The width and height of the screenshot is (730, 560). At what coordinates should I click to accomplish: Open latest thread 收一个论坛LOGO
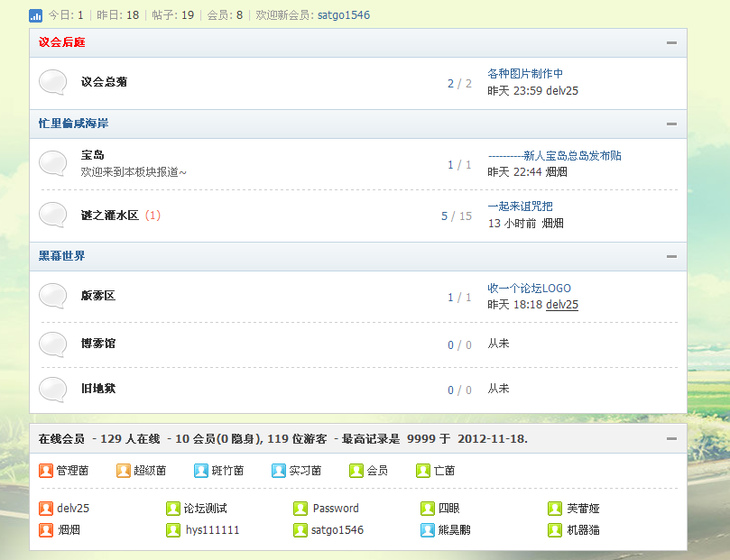click(x=530, y=289)
